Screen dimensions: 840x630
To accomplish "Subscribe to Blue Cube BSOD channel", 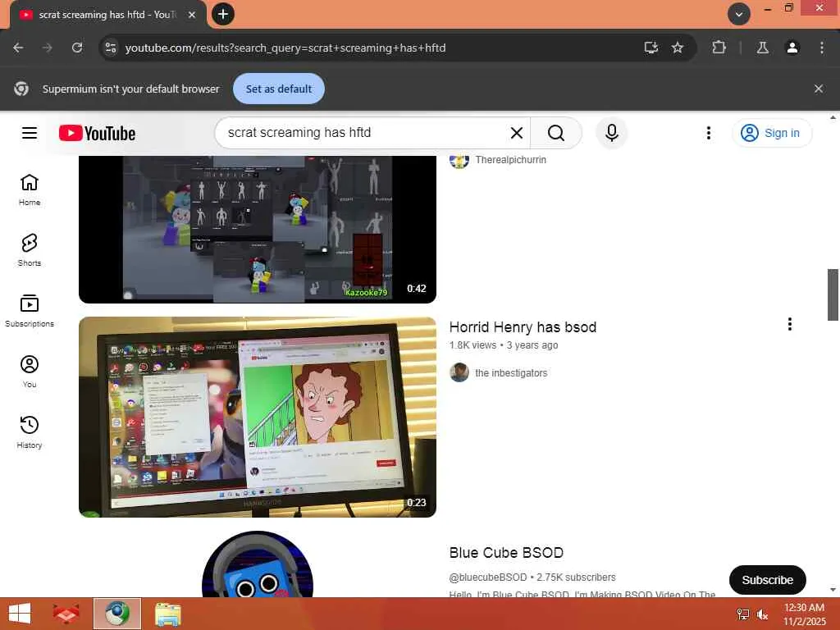I will click(767, 580).
